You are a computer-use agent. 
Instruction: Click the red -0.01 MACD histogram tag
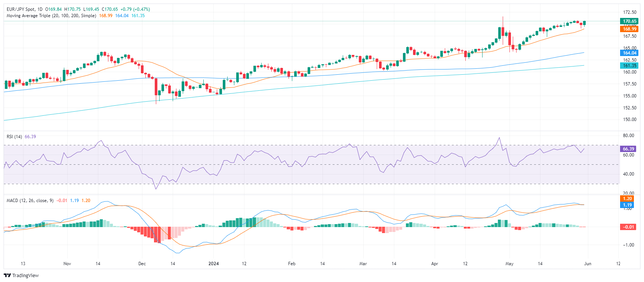point(628,227)
